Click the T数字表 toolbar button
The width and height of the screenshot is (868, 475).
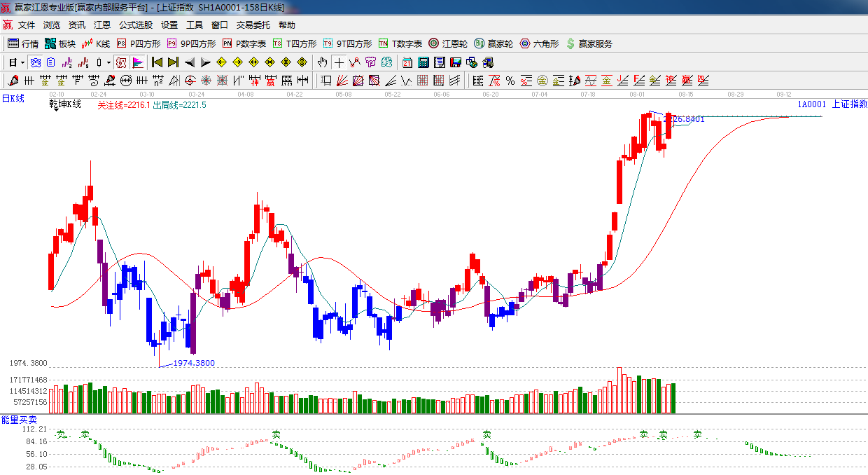(x=400, y=43)
